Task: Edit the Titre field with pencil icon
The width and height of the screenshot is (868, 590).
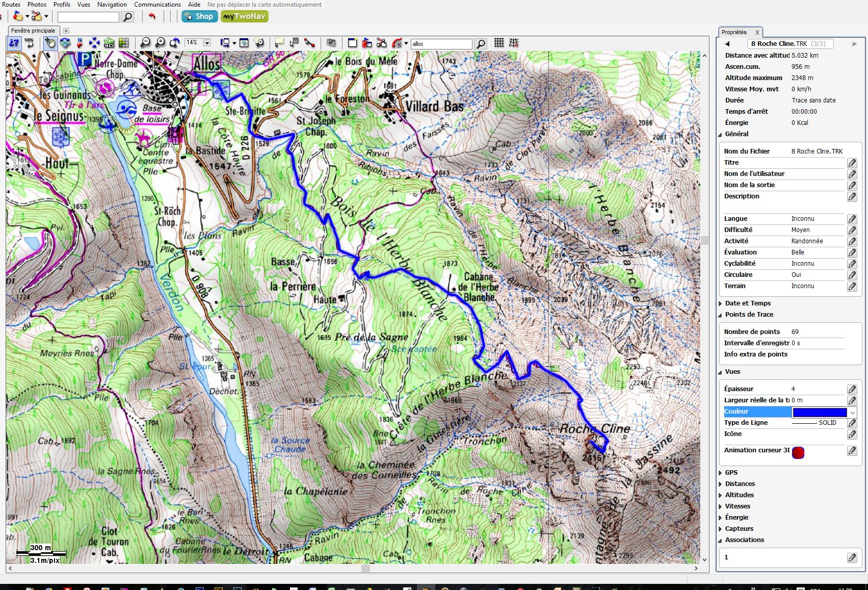Action: [852, 163]
